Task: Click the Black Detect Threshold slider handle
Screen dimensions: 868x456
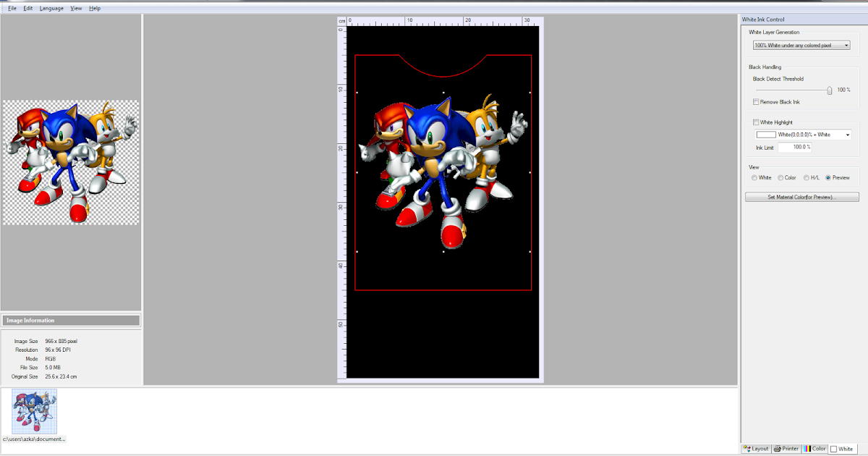Action: (830, 90)
